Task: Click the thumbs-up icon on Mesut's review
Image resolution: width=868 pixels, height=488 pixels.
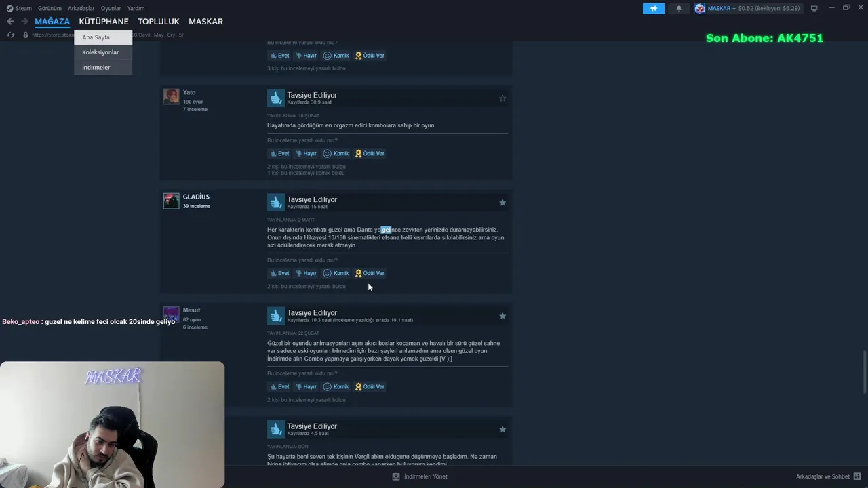Action: (x=276, y=316)
